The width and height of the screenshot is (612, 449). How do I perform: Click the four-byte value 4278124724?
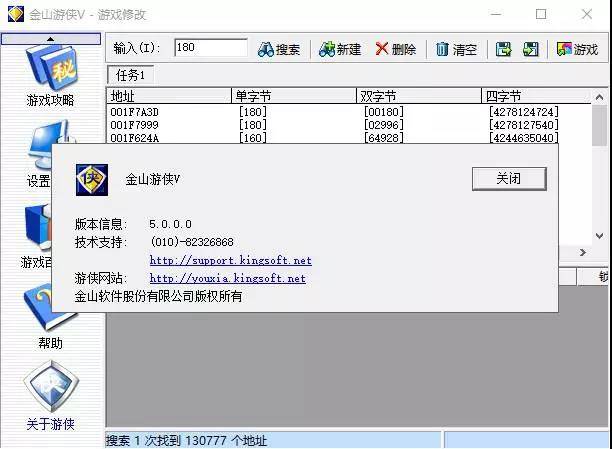tap(523, 112)
